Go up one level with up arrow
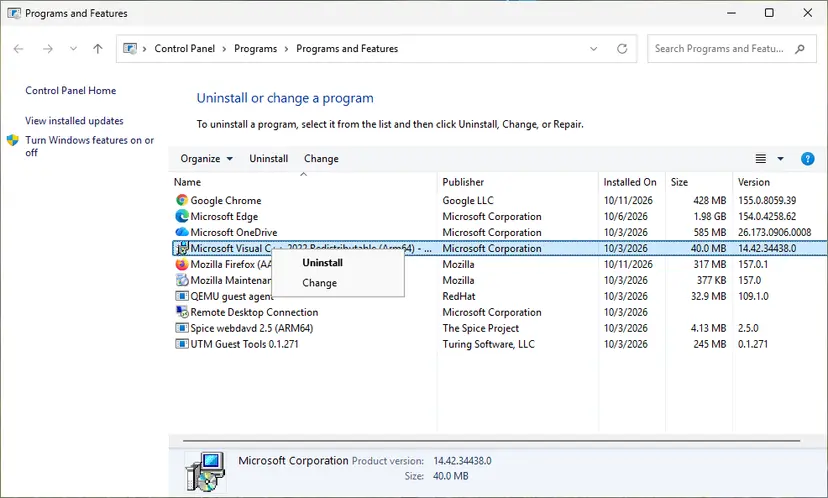Screen dimensions: 828x498 (x=98, y=49)
